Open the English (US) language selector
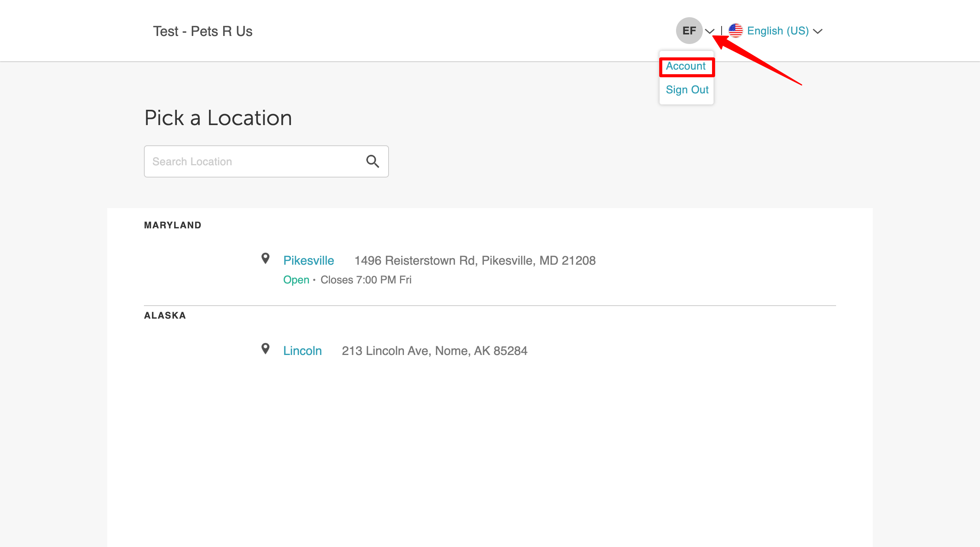 (777, 31)
